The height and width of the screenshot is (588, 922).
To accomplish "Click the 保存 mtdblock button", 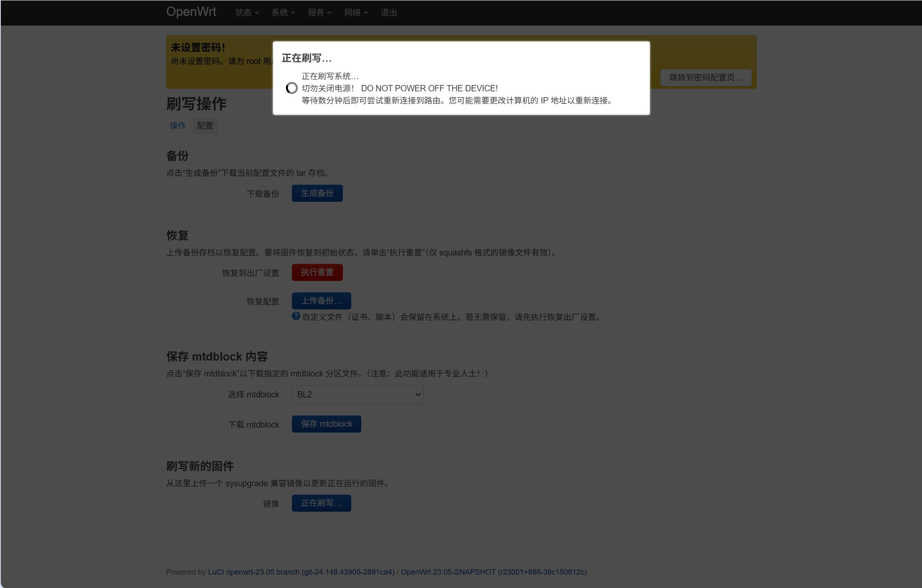I will click(327, 424).
